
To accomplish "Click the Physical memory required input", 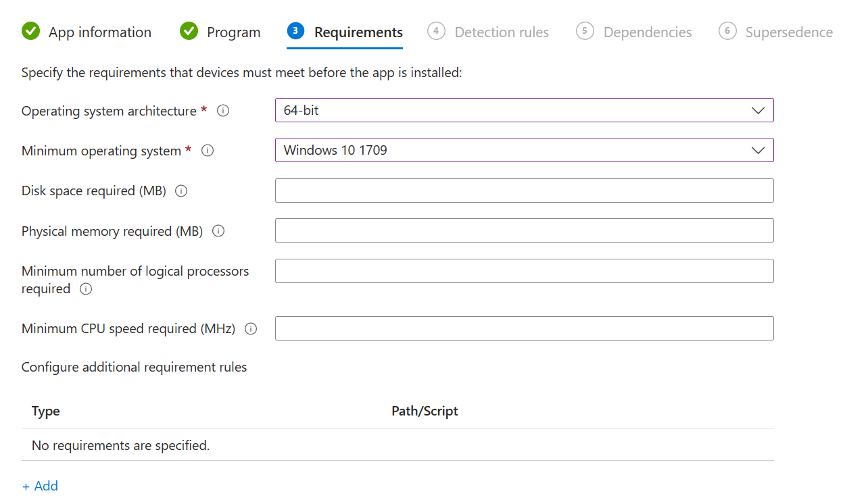I will [x=524, y=230].
